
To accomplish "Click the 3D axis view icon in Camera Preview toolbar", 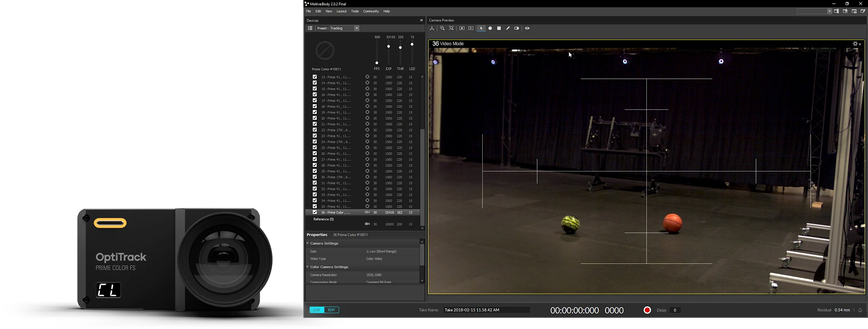I will [432, 28].
